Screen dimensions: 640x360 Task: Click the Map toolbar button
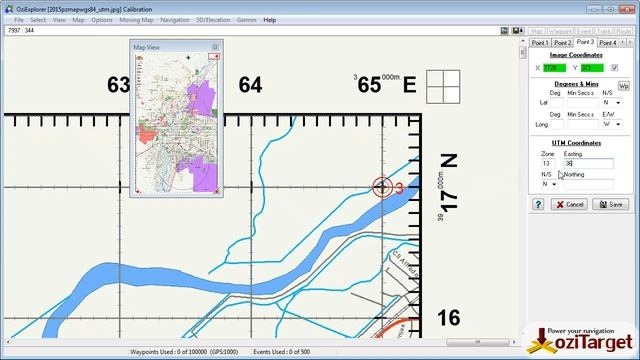[536, 31]
